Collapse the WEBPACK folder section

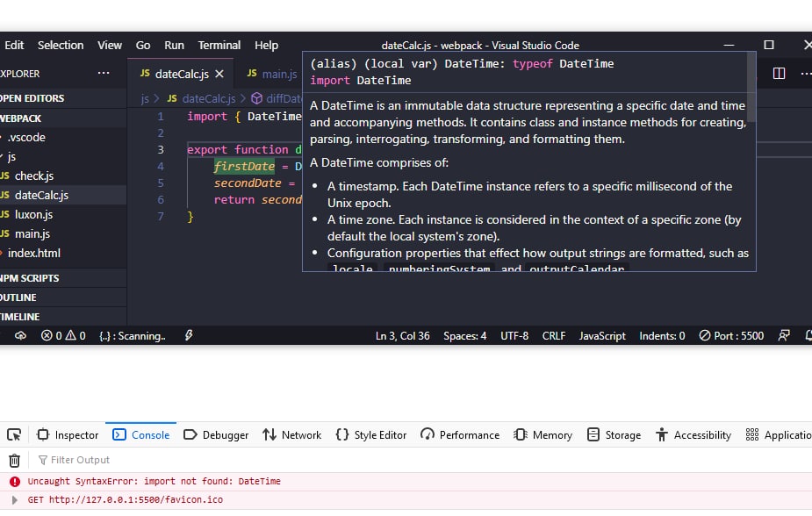click(x=63, y=118)
